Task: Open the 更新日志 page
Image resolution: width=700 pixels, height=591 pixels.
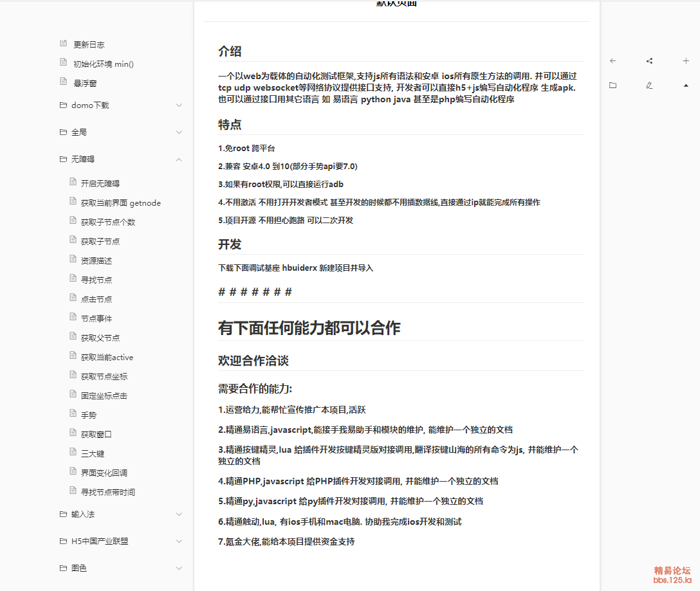Action: (89, 44)
